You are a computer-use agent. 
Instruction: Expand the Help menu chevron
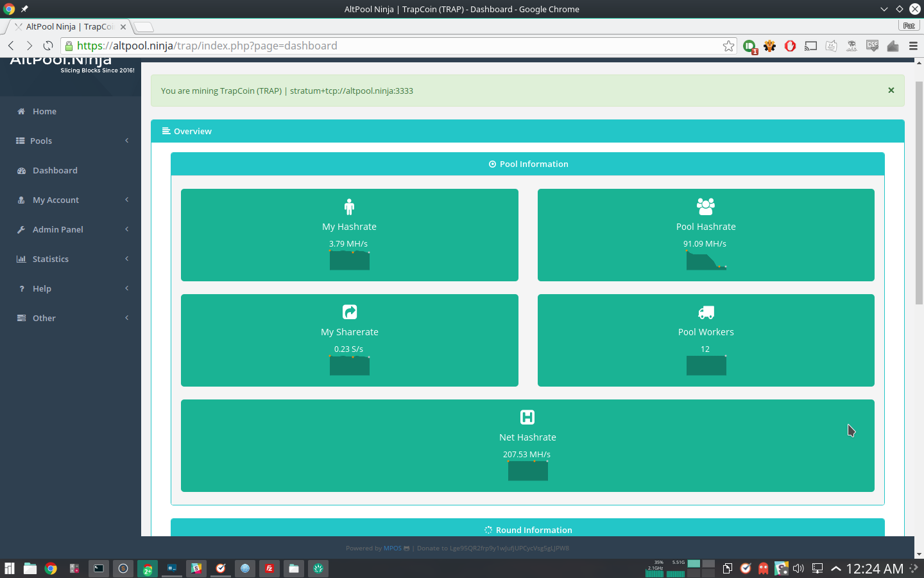[127, 288]
